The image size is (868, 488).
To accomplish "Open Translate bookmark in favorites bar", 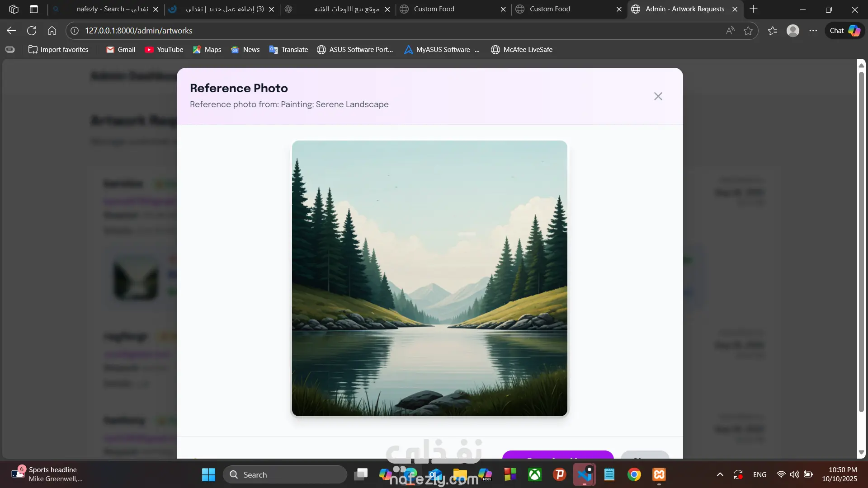I will pyautogui.click(x=288, y=50).
